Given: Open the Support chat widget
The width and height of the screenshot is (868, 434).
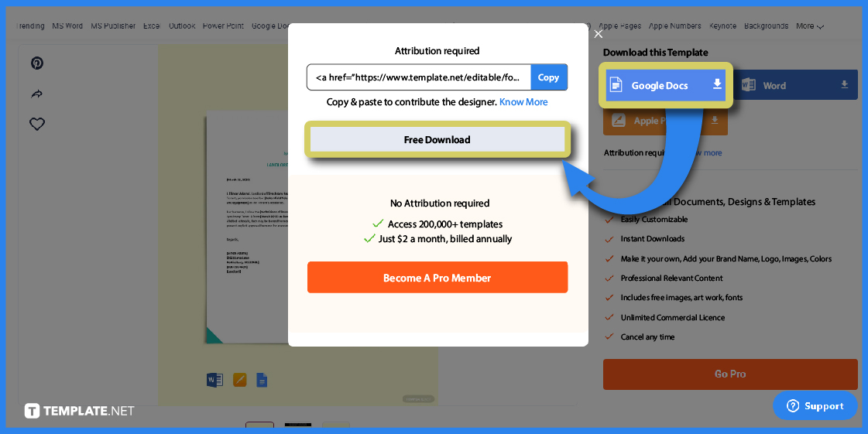Looking at the screenshot, I should [x=815, y=406].
